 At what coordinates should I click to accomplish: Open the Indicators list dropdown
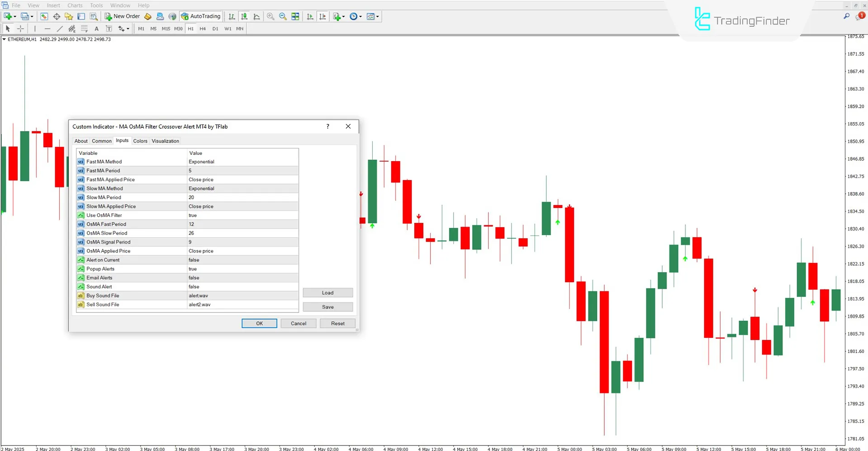[338, 16]
